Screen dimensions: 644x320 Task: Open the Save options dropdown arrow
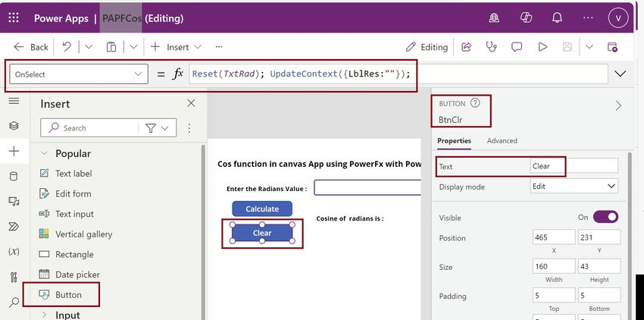589,47
